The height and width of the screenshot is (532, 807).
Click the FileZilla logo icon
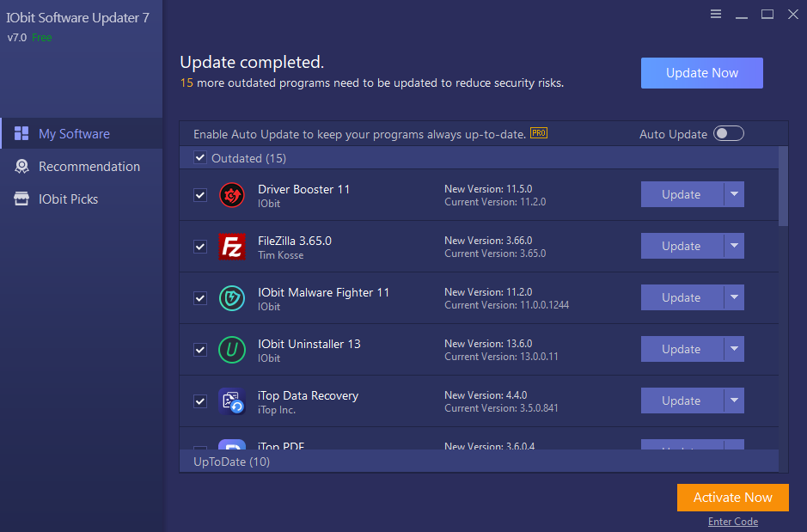(x=231, y=247)
